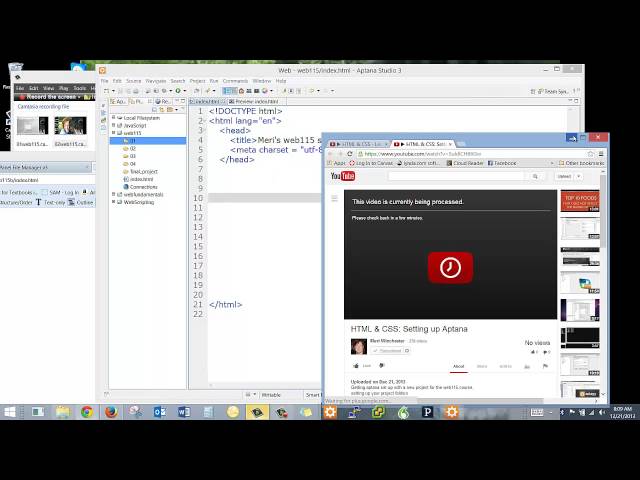Open the Commands menu in Aptana Studio
The image size is (640, 480).
[x=235, y=81]
